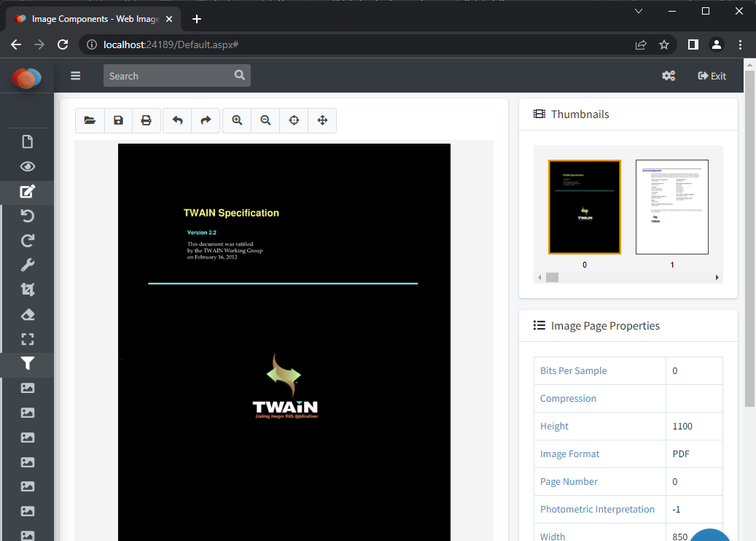The height and width of the screenshot is (541, 756).
Task: Open the tab search chevron dropdown
Action: [x=639, y=11]
